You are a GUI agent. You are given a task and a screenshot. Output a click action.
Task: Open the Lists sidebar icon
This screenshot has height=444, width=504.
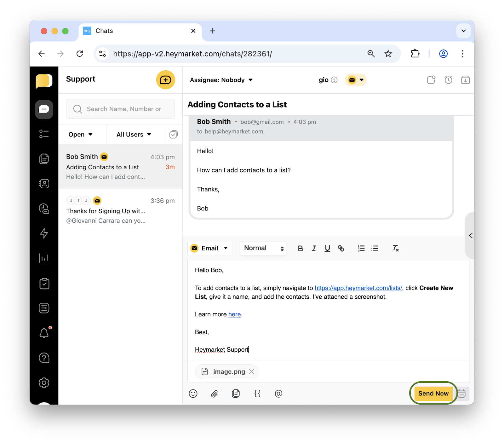point(44,134)
